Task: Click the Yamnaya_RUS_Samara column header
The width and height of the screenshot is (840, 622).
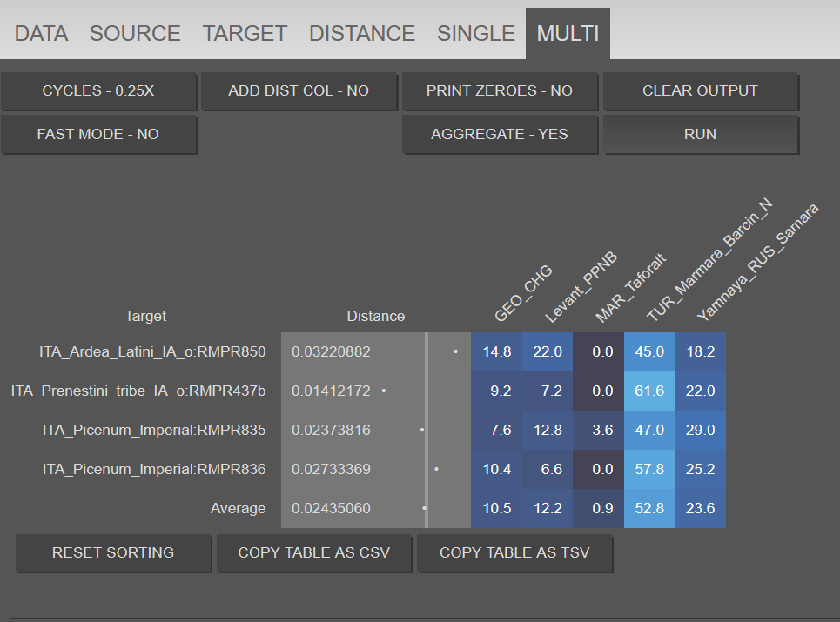Action: click(x=757, y=263)
